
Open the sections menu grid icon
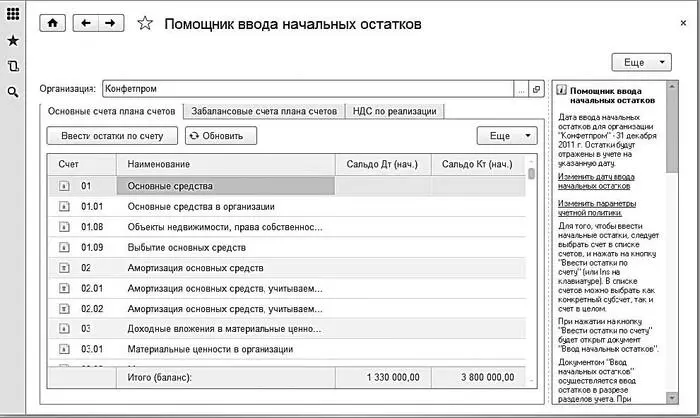(x=13, y=15)
